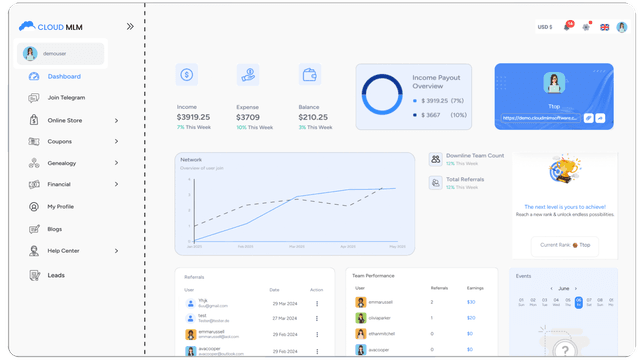
Task: Copy referral link with edit icon
Action: [x=588, y=118]
